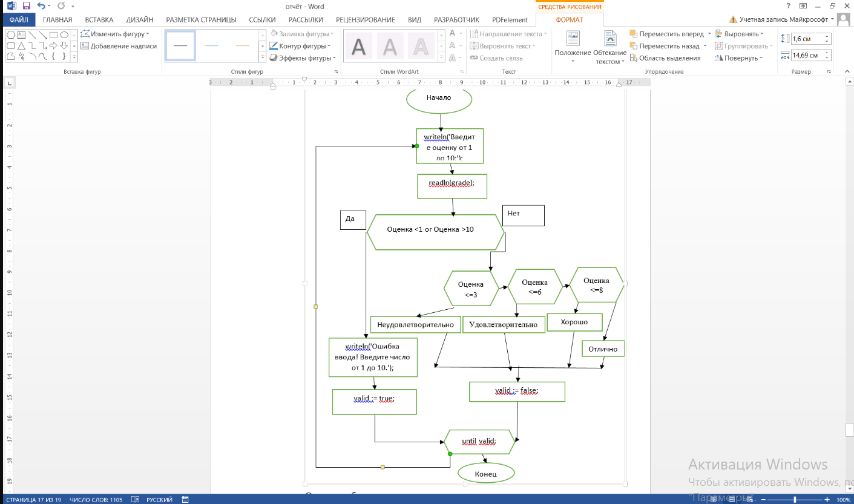Click the Selection Pane (Область выделения) button
This screenshot has width=854, height=504.
(x=665, y=58)
